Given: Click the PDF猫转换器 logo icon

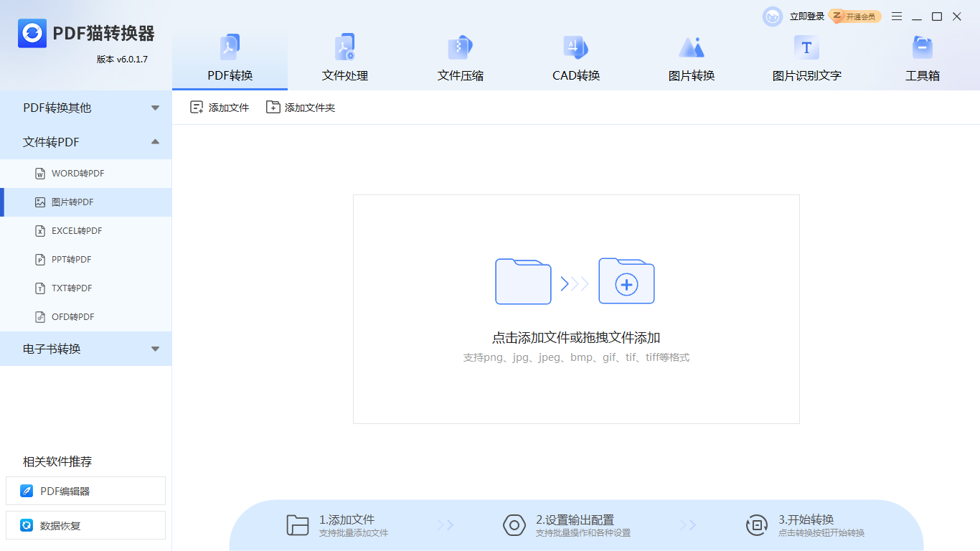Looking at the screenshot, I should point(32,33).
